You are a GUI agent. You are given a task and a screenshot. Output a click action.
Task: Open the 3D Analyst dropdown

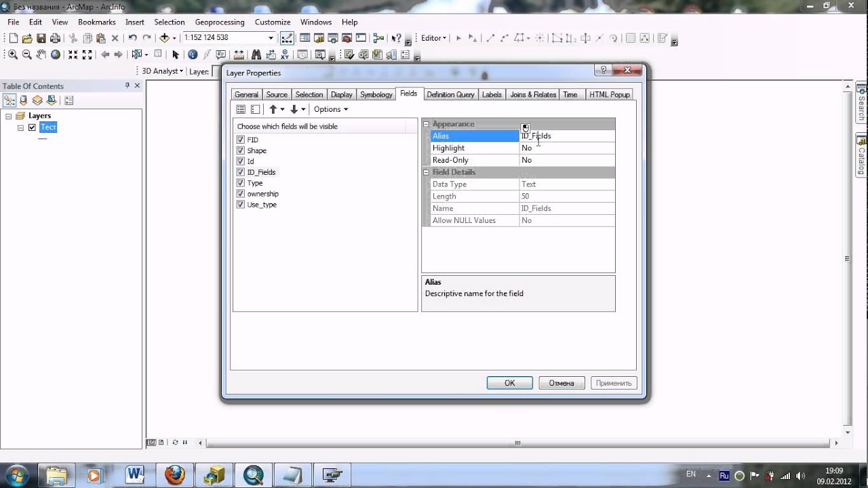tap(162, 71)
